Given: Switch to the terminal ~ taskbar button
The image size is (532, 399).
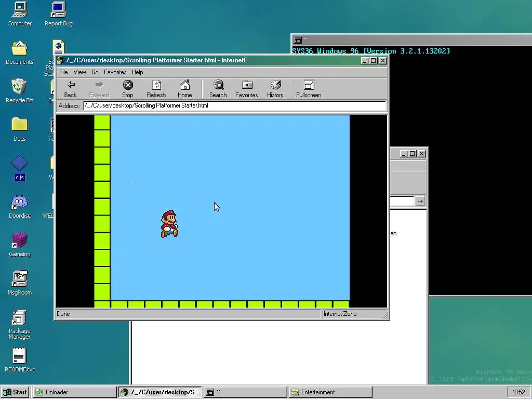Looking at the screenshot, I should point(245,392).
